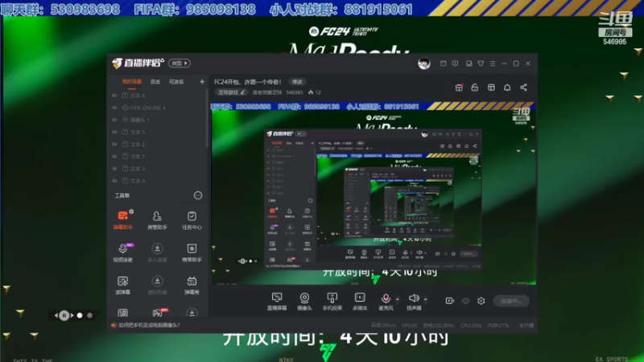Switch to the 双击 scene tab

[155, 82]
